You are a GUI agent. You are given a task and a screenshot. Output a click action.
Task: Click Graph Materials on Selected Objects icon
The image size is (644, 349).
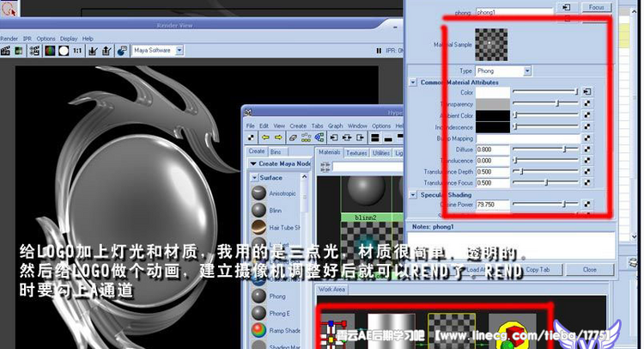pos(319,138)
